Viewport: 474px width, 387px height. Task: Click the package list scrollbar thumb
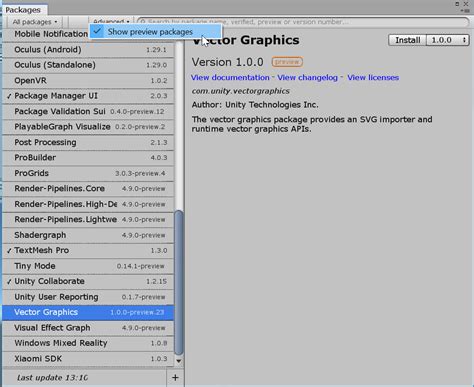pyautogui.click(x=179, y=283)
